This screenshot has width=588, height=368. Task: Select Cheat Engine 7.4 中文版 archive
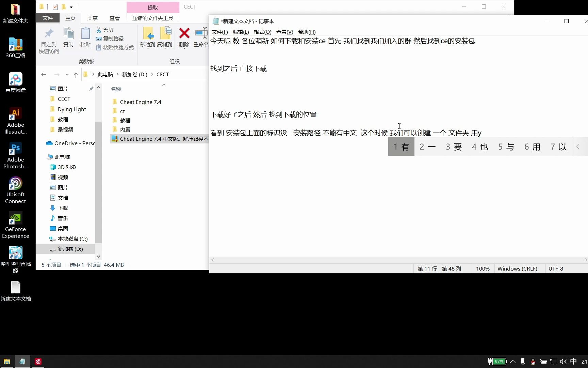click(x=160, y=139)
